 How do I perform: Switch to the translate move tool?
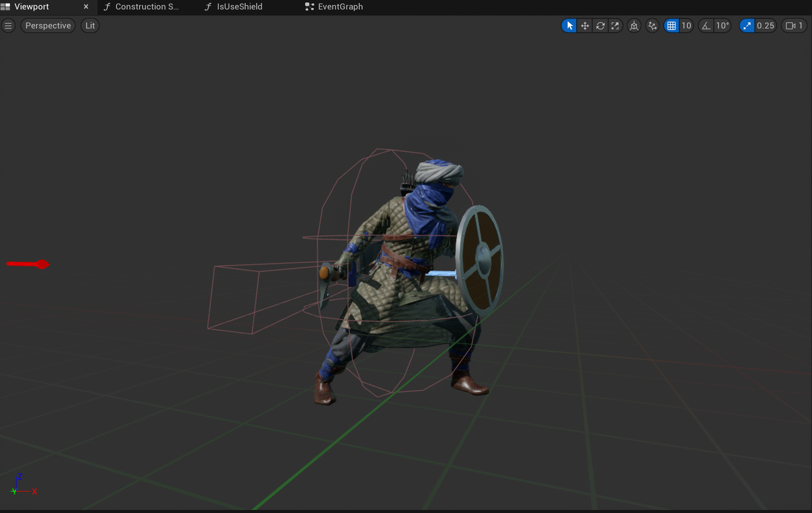[x=585, y=25]
